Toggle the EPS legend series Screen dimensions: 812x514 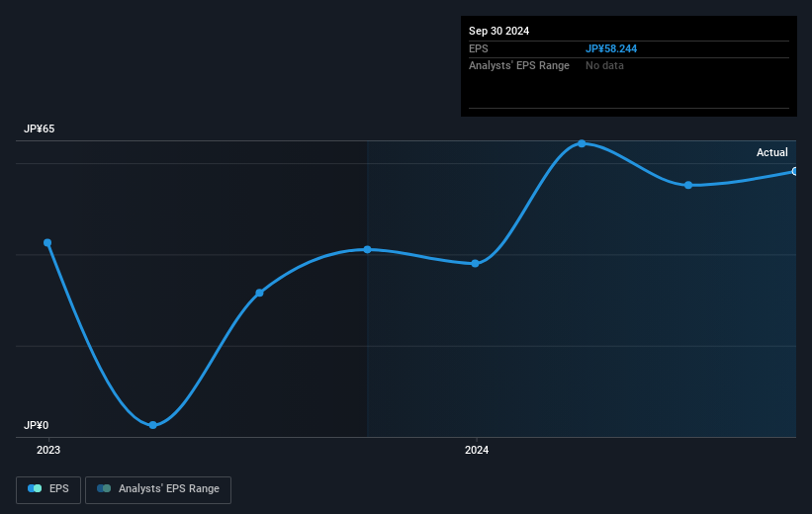click(x=48, y=489)
